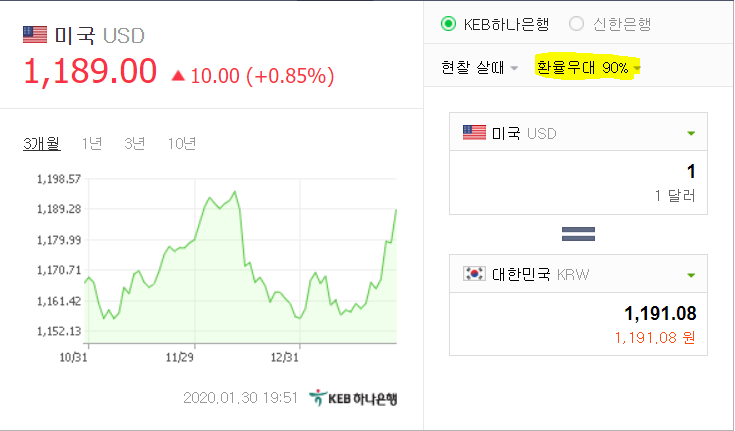
Task: Click the South Korea flag icon
Action: point(474,273)
